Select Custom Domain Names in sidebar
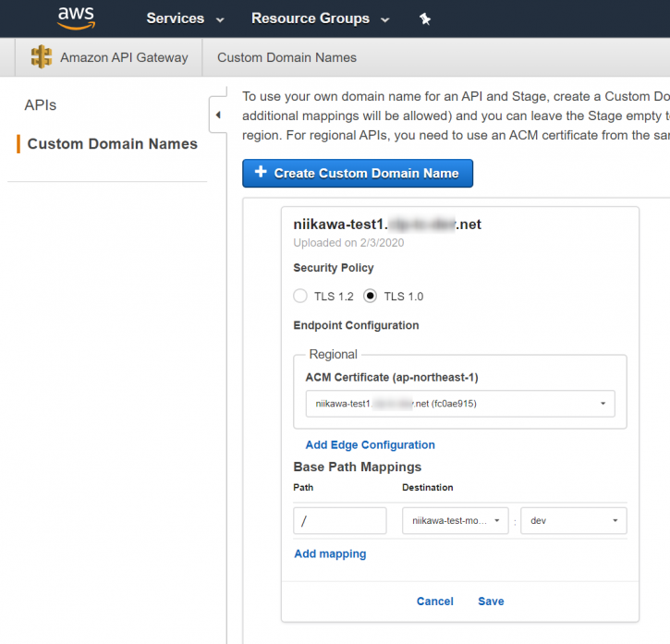Screen dimensions: 670x644 click(x=113, y=144)
